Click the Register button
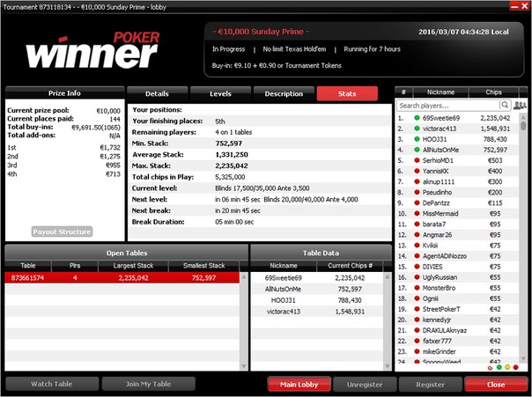 [x=430, y=385]
